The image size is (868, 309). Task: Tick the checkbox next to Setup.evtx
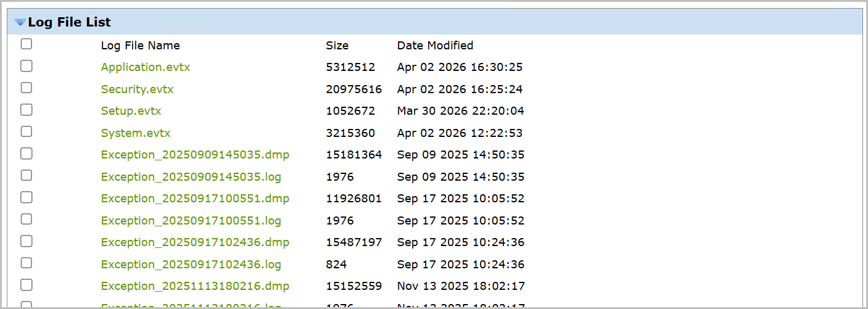coord(27,110)
